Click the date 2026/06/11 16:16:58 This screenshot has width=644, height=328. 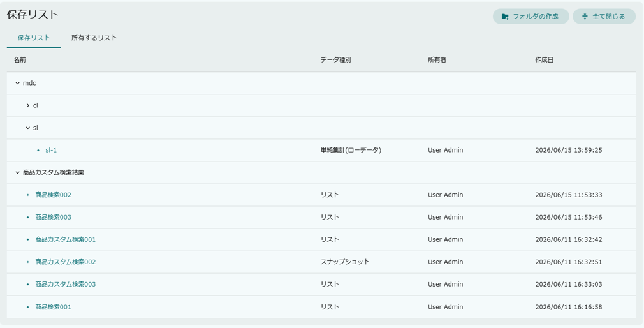pos(568,307)
